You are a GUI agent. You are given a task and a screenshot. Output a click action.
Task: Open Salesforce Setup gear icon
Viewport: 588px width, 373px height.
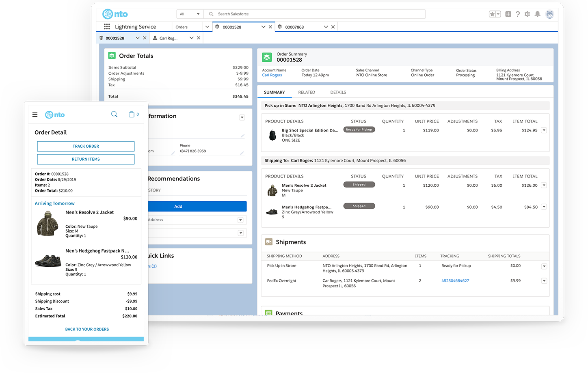tap(527, 14)
